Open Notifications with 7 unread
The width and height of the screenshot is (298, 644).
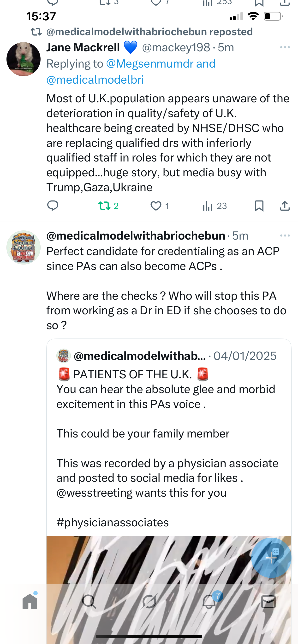tap(209, 602)
